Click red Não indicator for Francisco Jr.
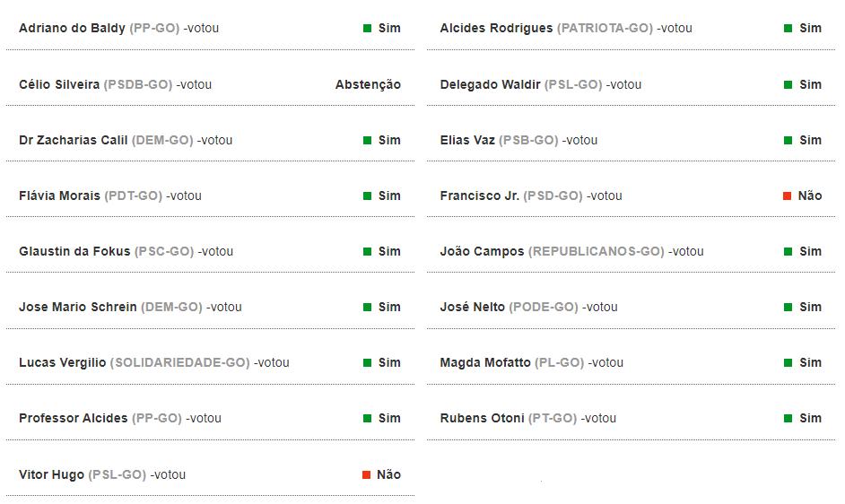The image size is (845, 504). 787,196
